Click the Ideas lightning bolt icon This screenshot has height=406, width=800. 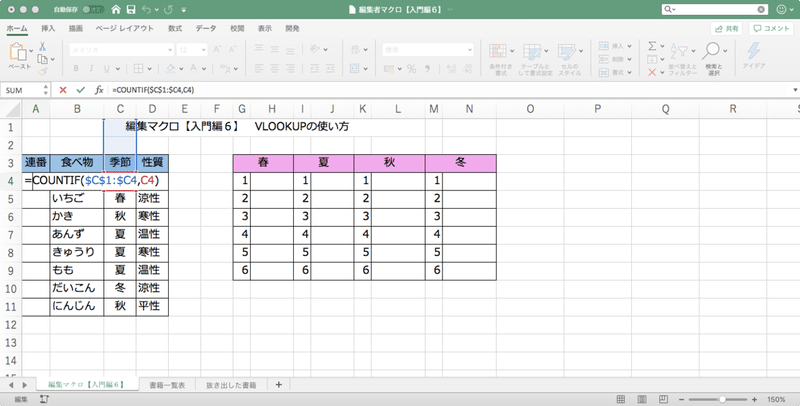coord(754,51)
